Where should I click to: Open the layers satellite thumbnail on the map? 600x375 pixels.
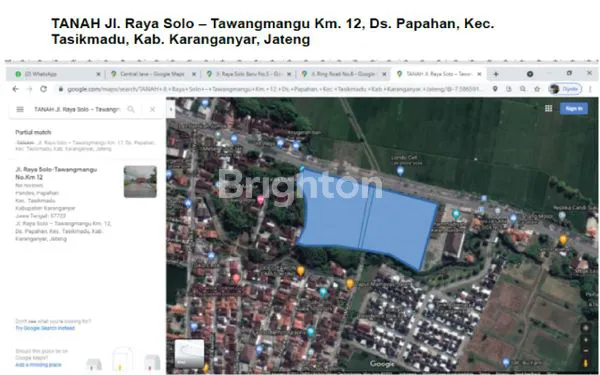(x=189, y=354)
